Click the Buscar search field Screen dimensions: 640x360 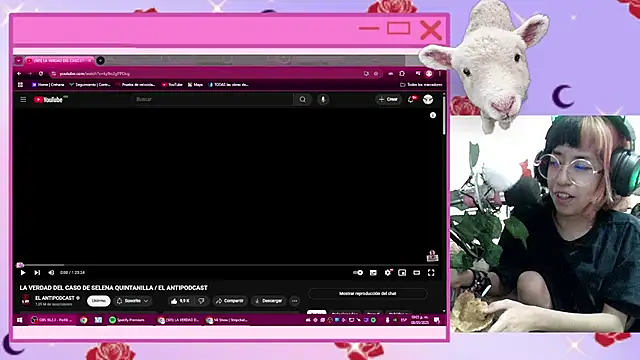tap(213, 99)
